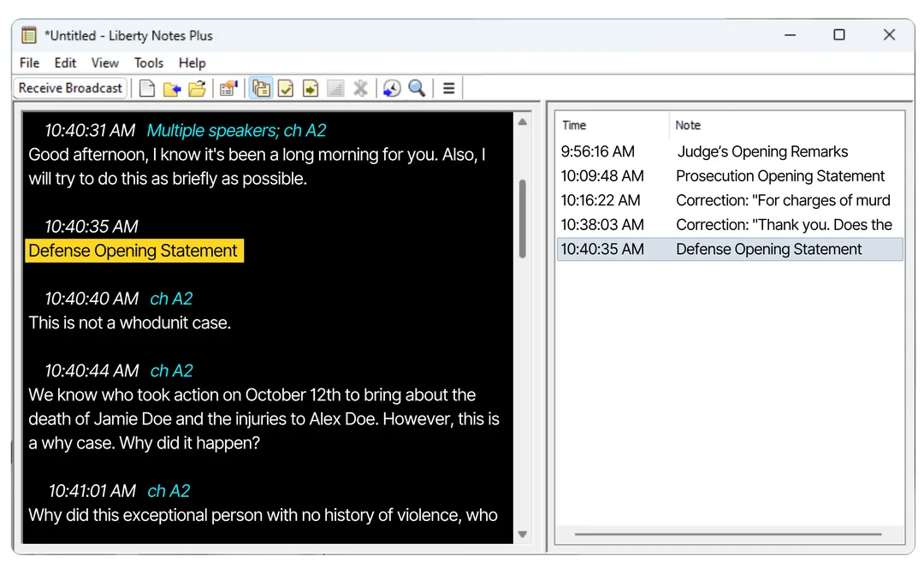Viewport: 924px width, 574px height.
Task: Toggle the highlighted paste notes toolbar icon
Action: 260,88
